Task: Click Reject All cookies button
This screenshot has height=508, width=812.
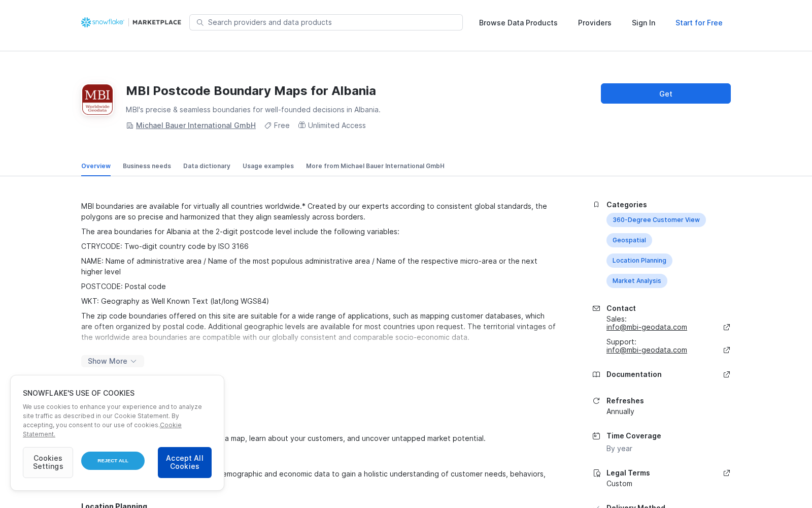Action: (113, 461)
